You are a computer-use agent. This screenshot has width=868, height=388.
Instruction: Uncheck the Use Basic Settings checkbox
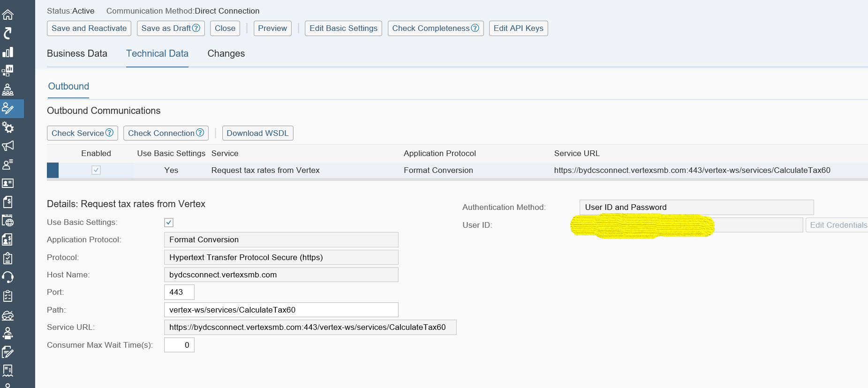(169, 223)
